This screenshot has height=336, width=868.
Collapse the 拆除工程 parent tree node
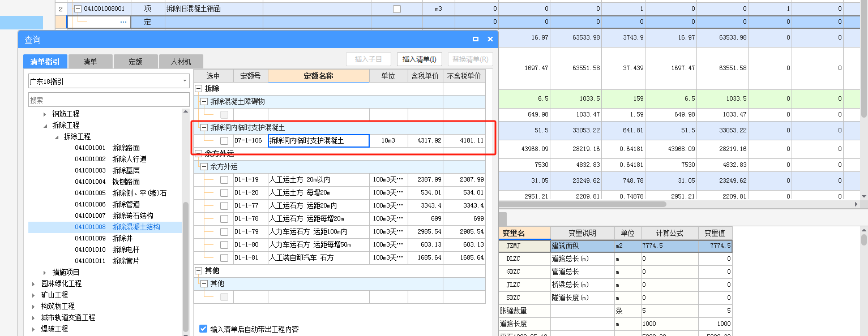pos(45,126)
